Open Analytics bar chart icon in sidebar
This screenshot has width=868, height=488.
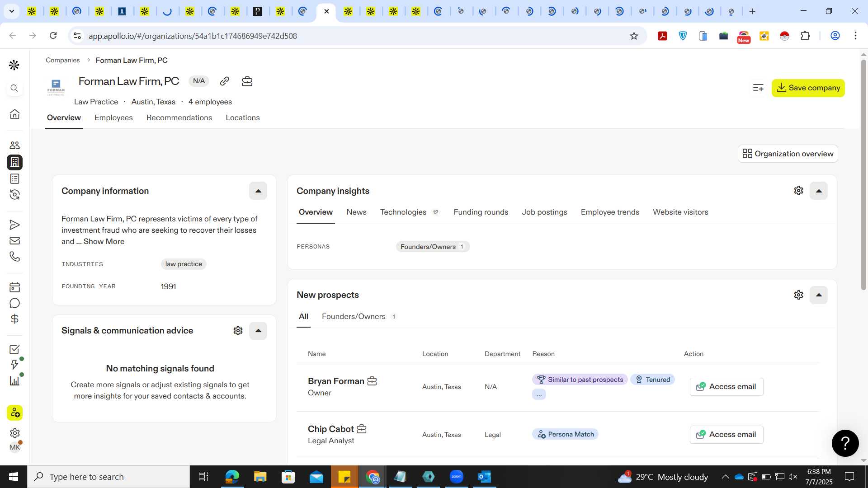[14, 380]
